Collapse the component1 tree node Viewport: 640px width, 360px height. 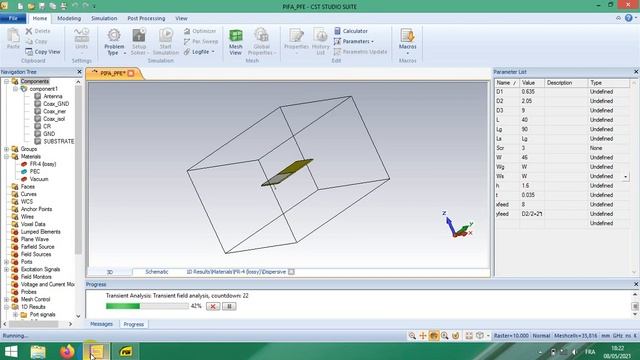16,89
